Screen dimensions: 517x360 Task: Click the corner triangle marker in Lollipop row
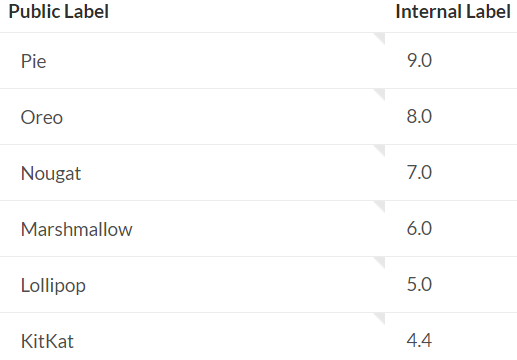[381, 261]
